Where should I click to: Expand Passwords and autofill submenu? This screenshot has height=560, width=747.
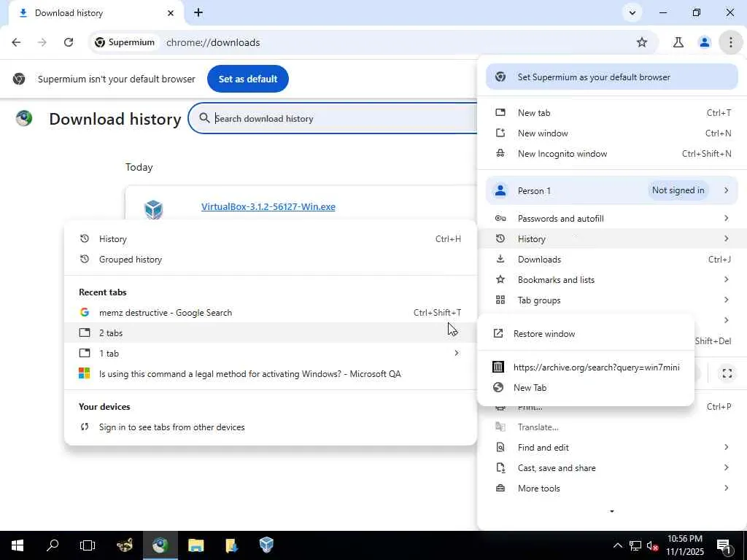coord(612,219)
